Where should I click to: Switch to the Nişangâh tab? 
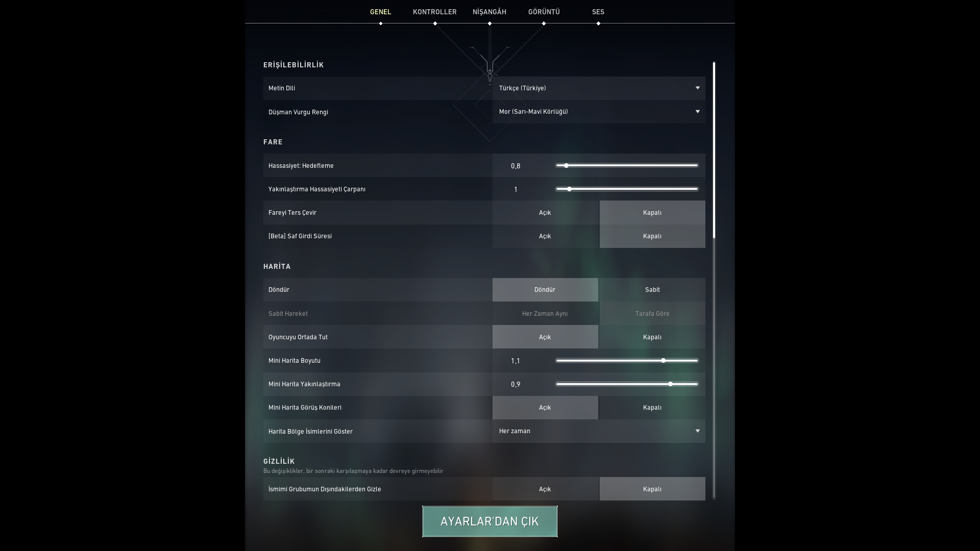489,12
